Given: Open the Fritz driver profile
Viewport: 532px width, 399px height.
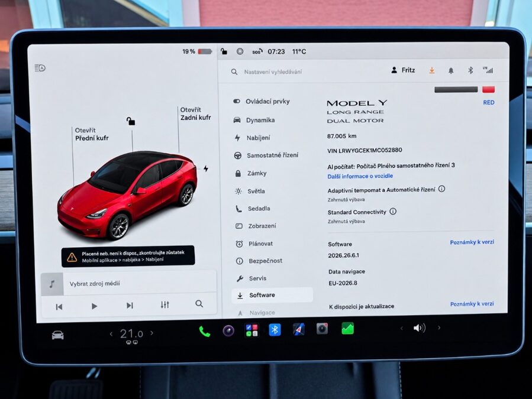Looking at the screenshot, I should (x=403, y=70).
